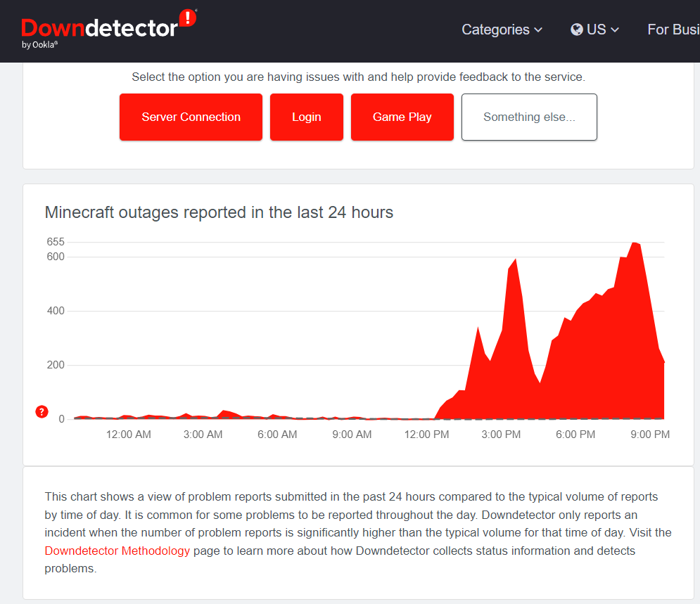Open the US region dropdown arrow
Screen dimensions: 700x604
615,30
